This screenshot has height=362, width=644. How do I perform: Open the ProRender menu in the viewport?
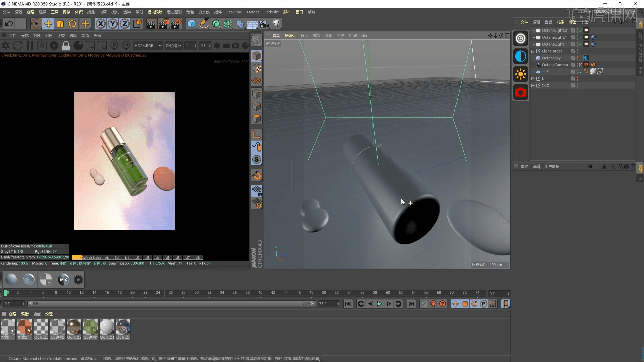click(x=358, y=36)
